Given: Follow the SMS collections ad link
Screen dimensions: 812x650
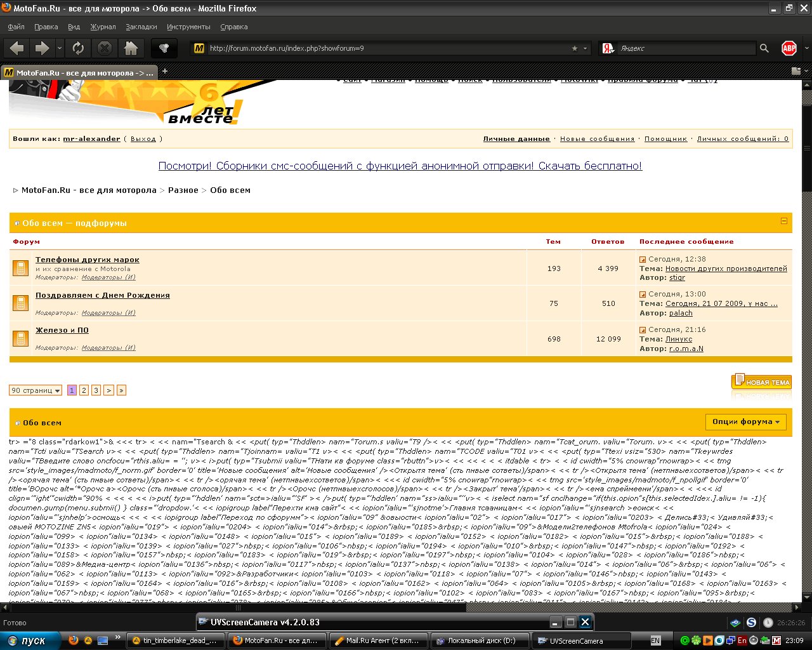Looking at the screenshot, I should [x=400, y=166].
